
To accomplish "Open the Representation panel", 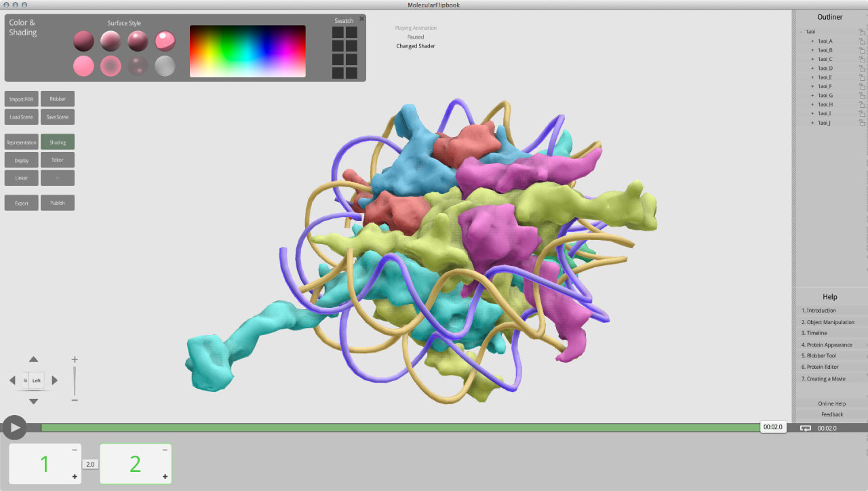I will point(21,142).
